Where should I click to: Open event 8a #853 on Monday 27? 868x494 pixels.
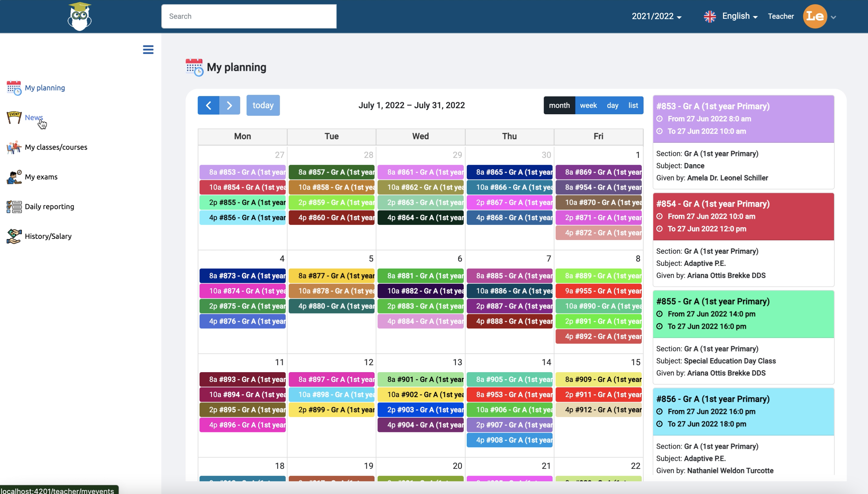(242, 172)
